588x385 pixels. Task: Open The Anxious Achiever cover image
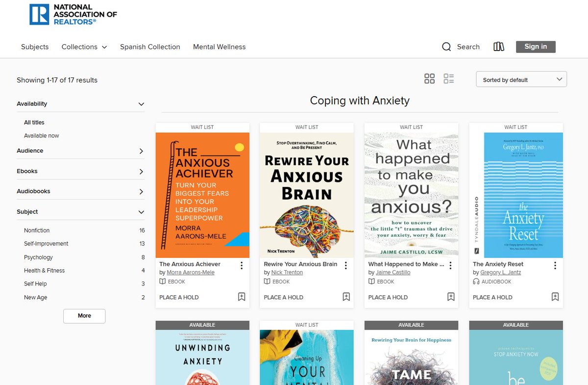tap(202, 195)
